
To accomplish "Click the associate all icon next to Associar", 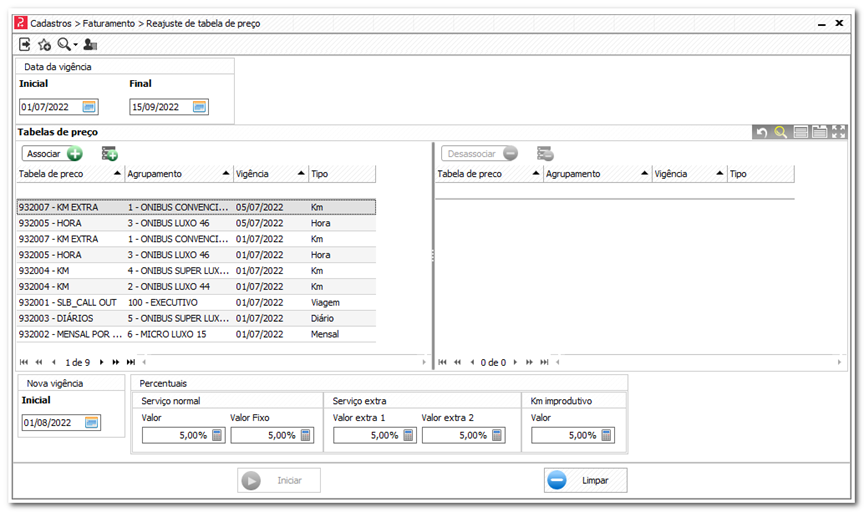I will tap(110, 154).
